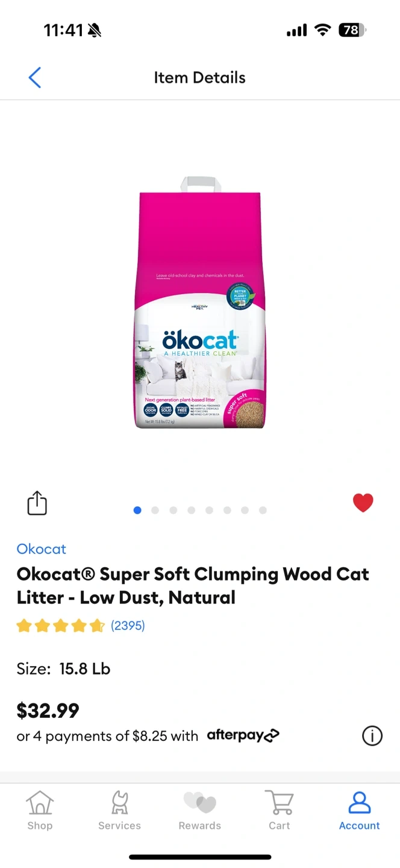Tap the Okocat brand link
400x868 pixels.
pyautogui.click(x=41, y=549)
